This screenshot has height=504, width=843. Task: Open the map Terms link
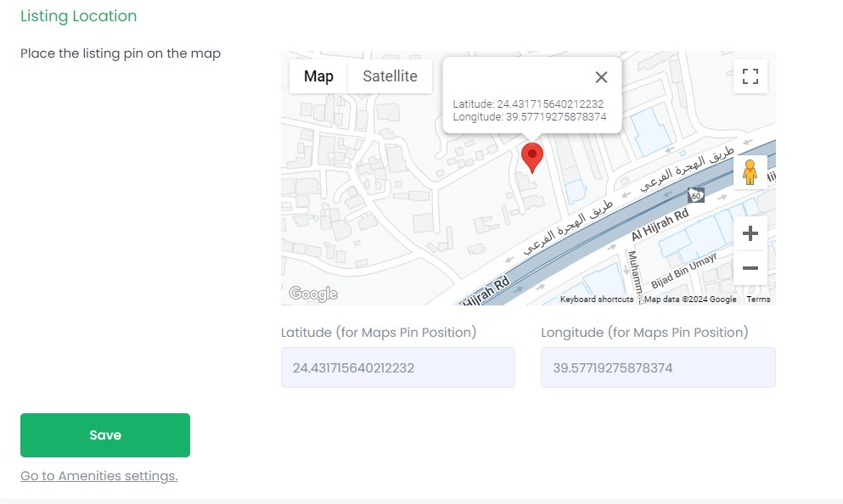click(x=758, y=300)
